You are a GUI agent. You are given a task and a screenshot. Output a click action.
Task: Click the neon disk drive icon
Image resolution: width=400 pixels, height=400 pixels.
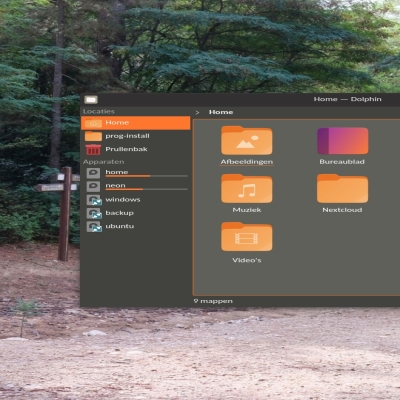click(93, 186)
